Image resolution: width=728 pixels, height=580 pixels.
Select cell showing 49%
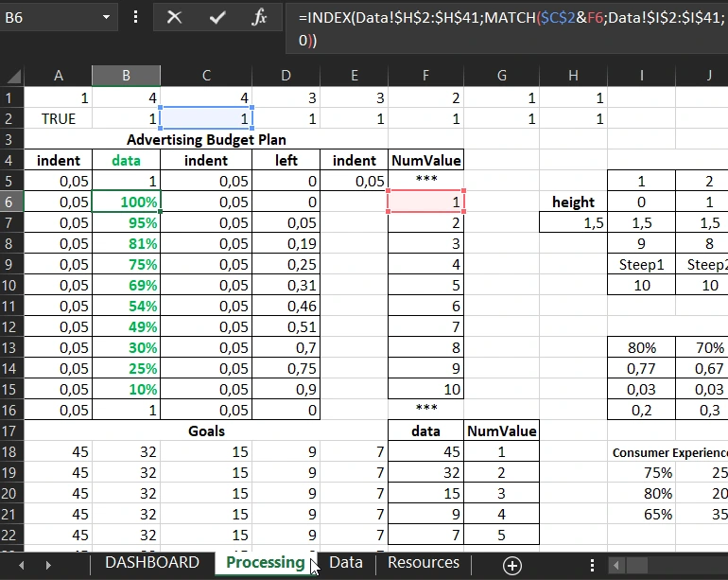tap(127, 326)
